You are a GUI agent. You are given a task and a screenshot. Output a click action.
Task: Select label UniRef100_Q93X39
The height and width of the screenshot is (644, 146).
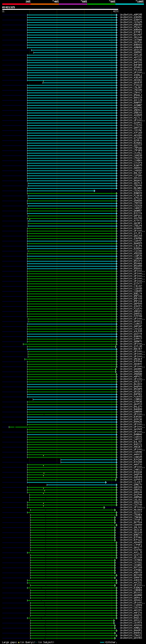click(131, 50)
